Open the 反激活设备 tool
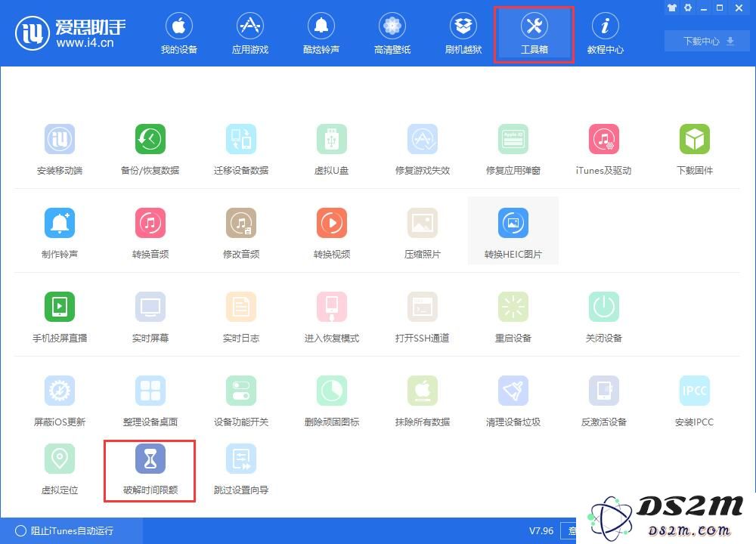 click(x=603, y=401)
